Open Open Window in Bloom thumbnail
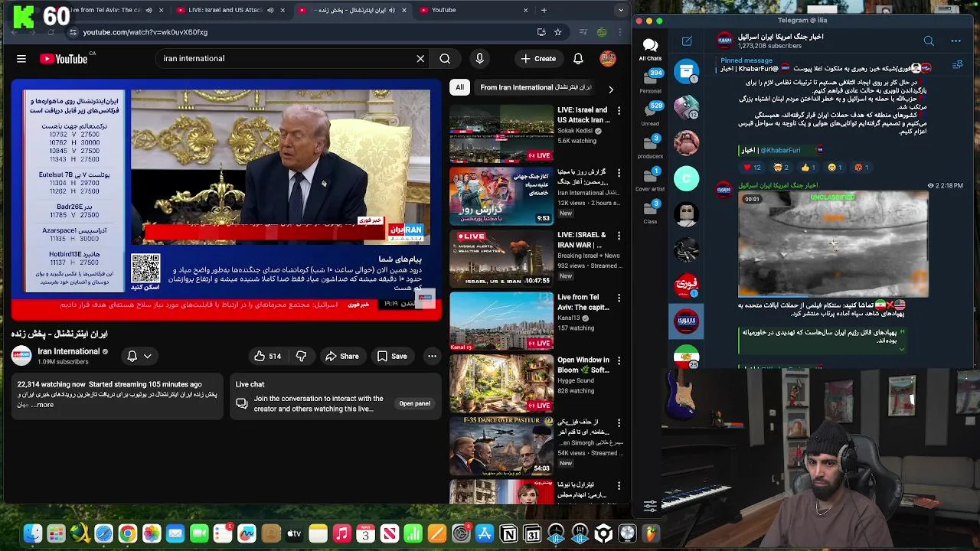The image size is (980, 551). pos(501,383)
